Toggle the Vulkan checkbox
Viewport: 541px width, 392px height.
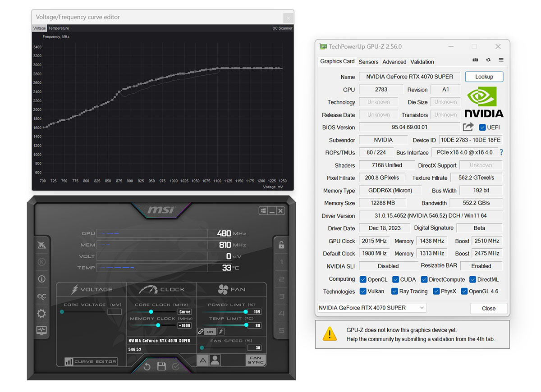[363, 292]
